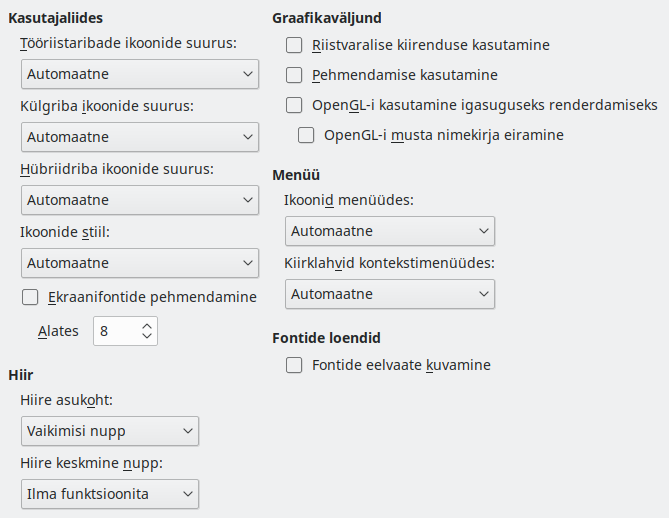Open Hiire asukoht dropdown
The width and height of the screenshot is (669, 518).
click(109, 431)
